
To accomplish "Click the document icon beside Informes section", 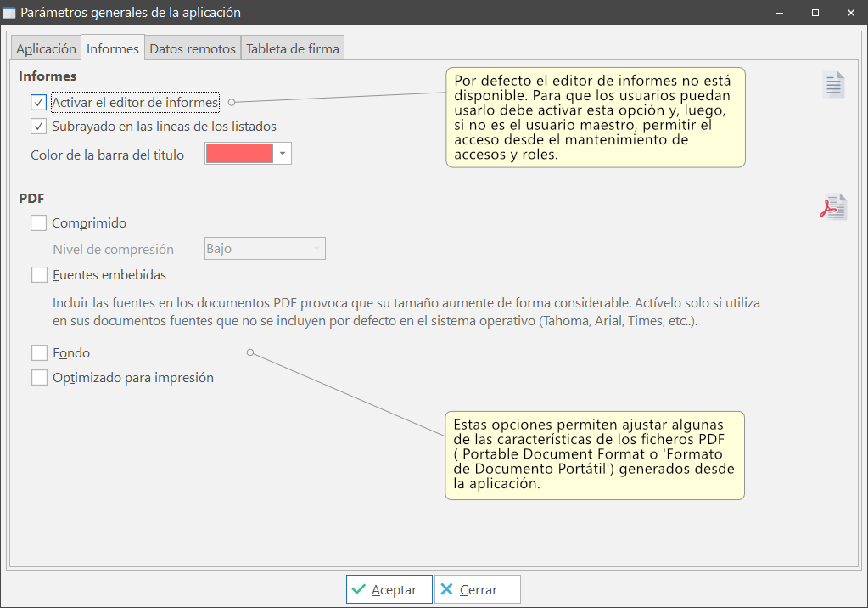I will point(834,85).
